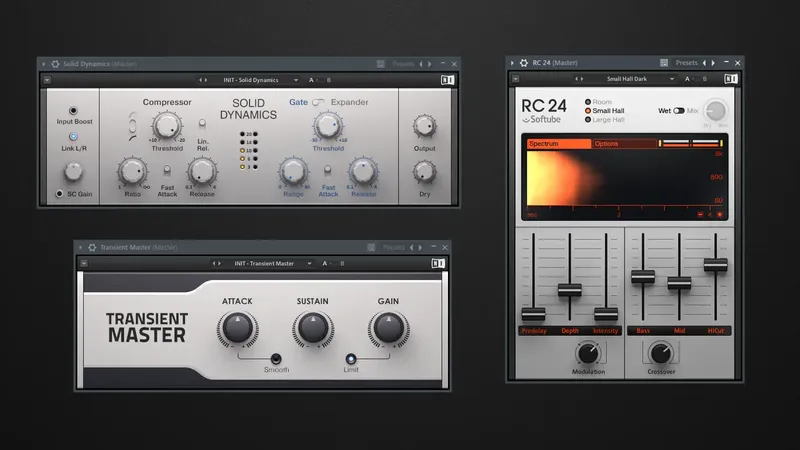Viewport: 800px width, 450px height.
Task: Toggle Lin. Rel. switch in Solid Dynamics
Action: coord(203,123)
